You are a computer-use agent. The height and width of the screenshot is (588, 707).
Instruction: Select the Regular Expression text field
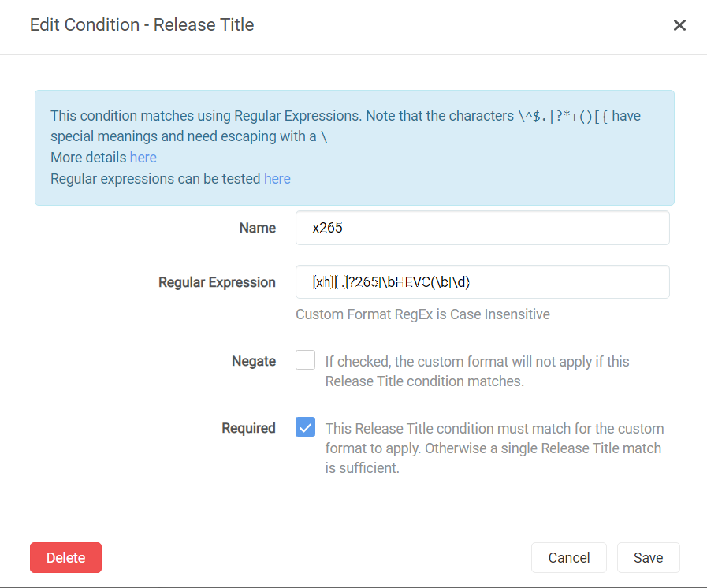482,281
